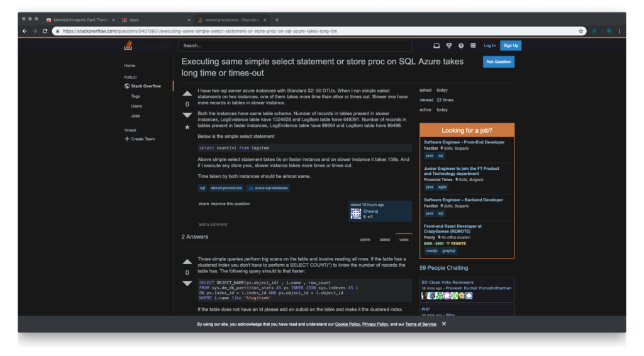The width and height of the screenshot is (644, 356).
Task: Open Front-end React Developer CrazyGames job
Action: (453, 229)
